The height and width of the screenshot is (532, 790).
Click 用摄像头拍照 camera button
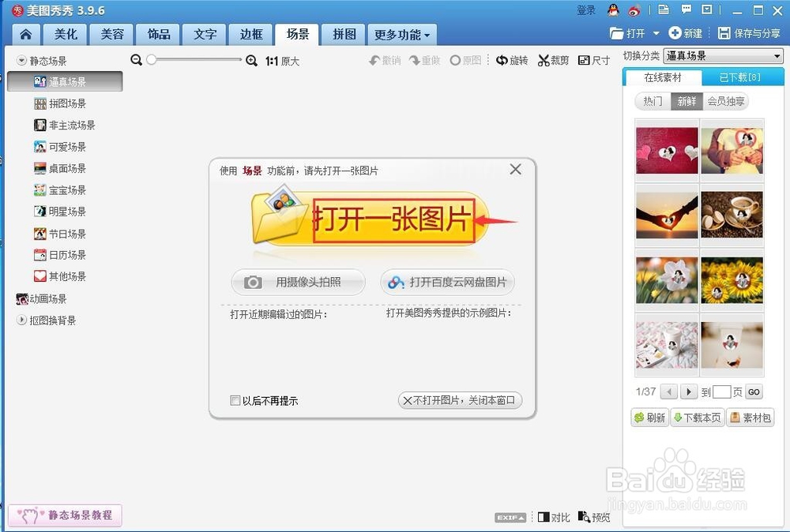click(x=299, y=282)
